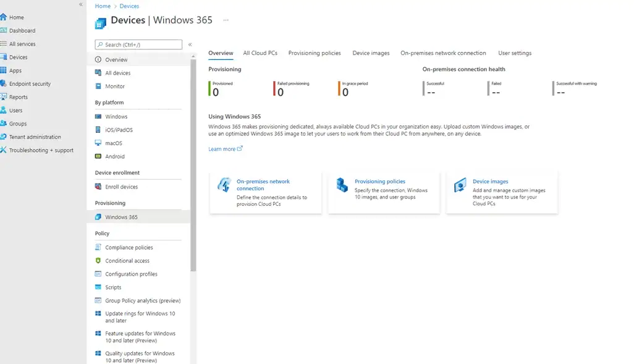Image resolution: width=634 pixels, height=364 pixels.
Task: Open the On-premises network connection tab
Action: (x=443, y=53)
